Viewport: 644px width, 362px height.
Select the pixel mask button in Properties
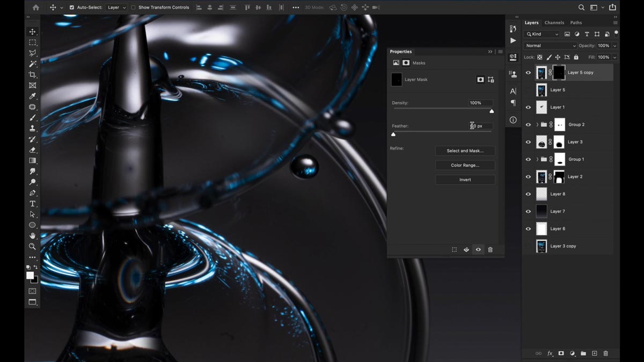[x=480, y=79]
